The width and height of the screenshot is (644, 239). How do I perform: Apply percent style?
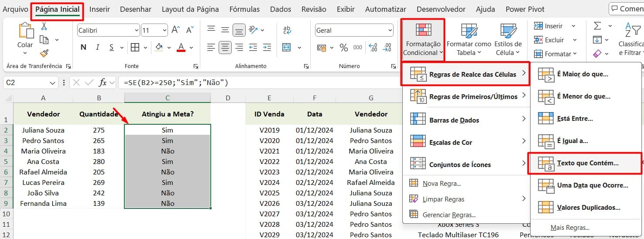344,47
